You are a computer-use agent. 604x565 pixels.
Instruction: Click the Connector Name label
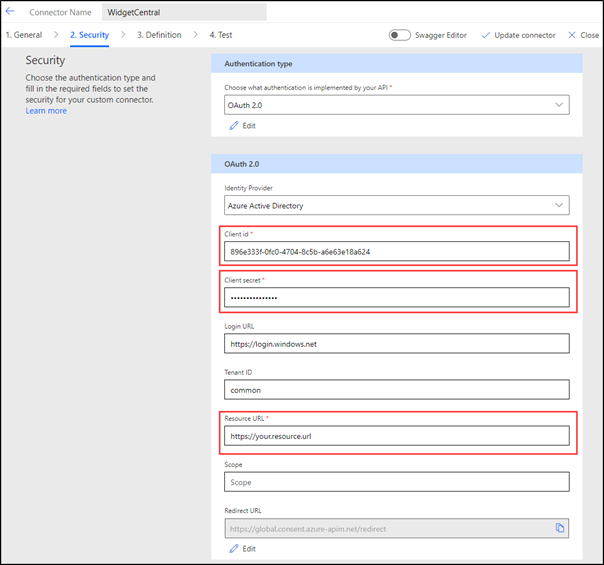60,12
